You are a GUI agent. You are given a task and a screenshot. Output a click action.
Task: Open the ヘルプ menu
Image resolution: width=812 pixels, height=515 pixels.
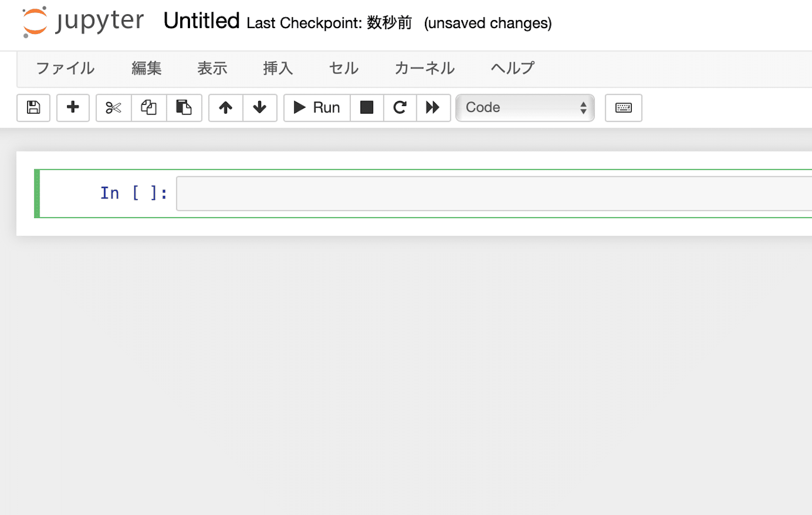tap(513, 68)
